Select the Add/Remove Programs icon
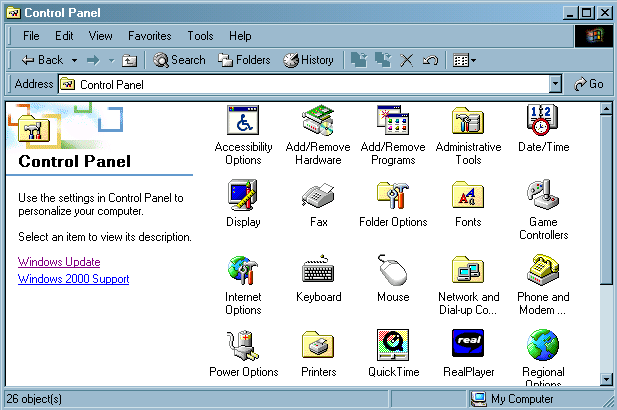Viewport: 617px width, 410px height. click(393, 121)
